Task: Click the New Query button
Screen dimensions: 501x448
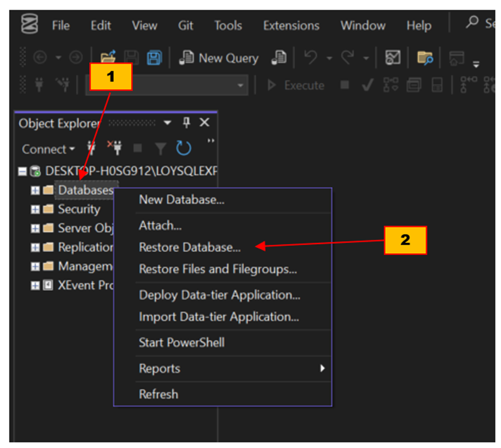Action: [x=219, y=58]
